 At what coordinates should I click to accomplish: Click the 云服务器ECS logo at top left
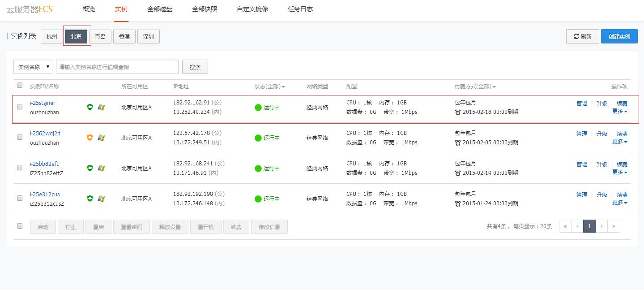(x=29, y=9)
